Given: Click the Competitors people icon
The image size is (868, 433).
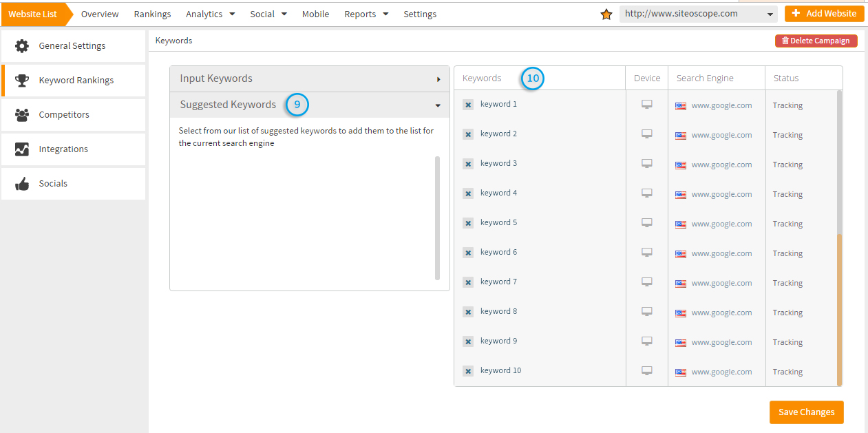Looking at the screenshot, I should click(x=22, y=115).
